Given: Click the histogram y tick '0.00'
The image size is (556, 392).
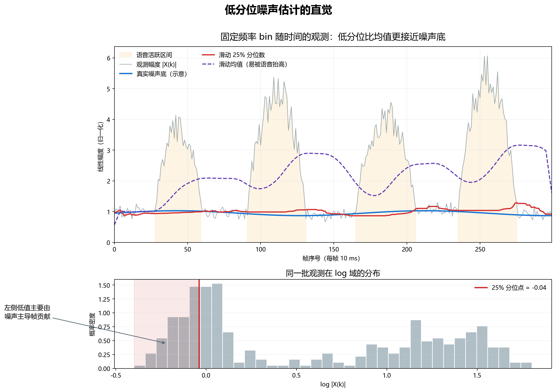Looking at the screenshot, I should 104,369.
